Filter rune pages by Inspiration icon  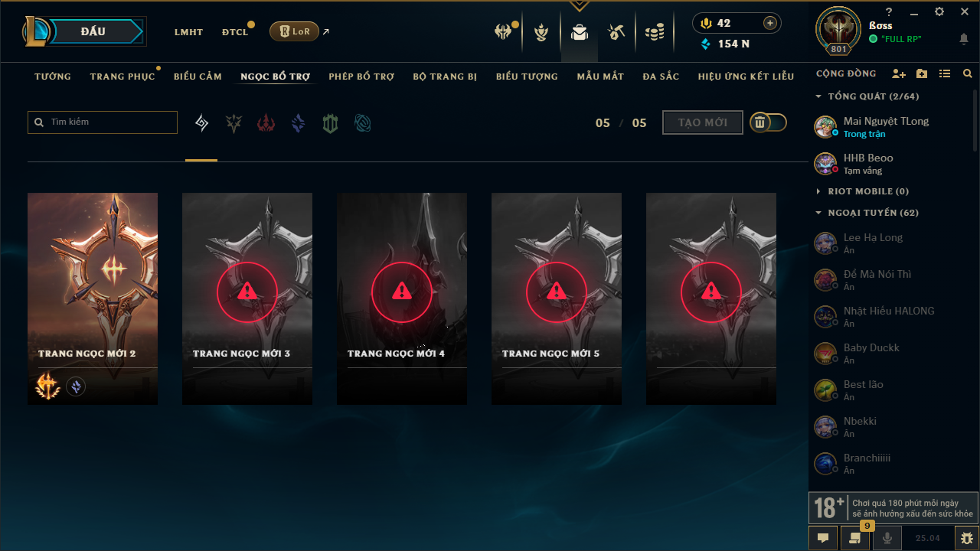363,123
